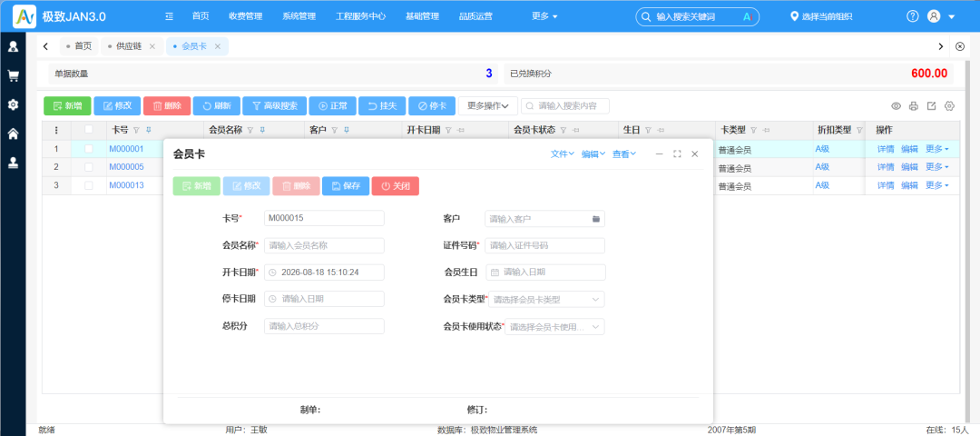Expand 更多 in row with M000001
Screen dimensions: 980x436
pos(936,149)
